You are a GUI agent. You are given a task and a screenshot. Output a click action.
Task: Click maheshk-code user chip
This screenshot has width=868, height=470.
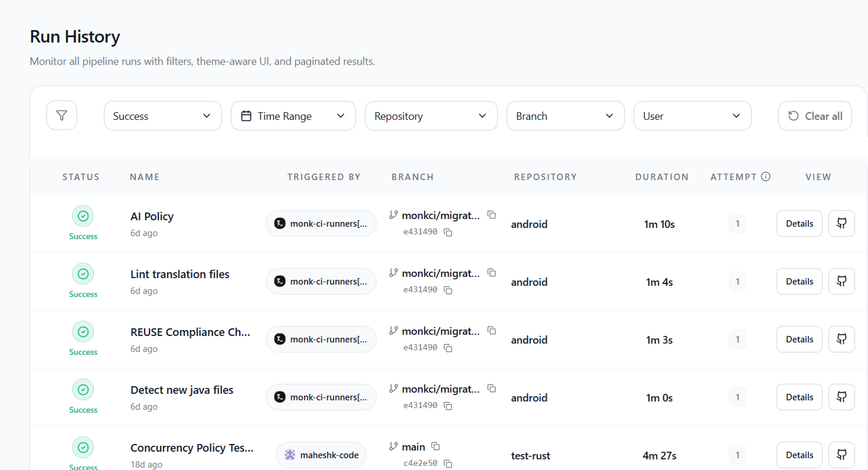pyautogui.click(x=321, y=455)
